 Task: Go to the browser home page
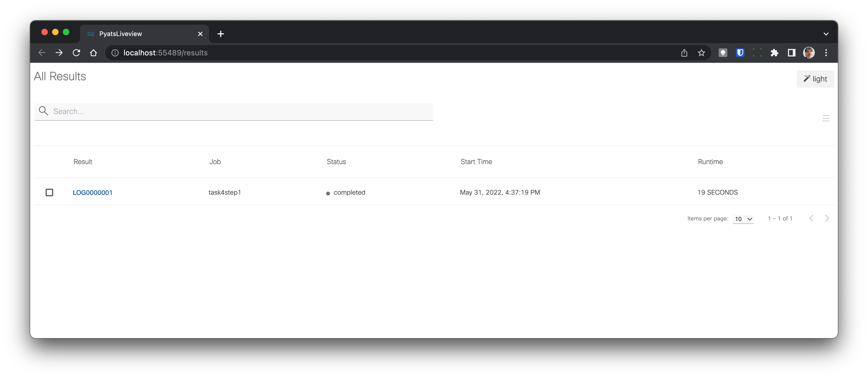click(x=94, y=53)
